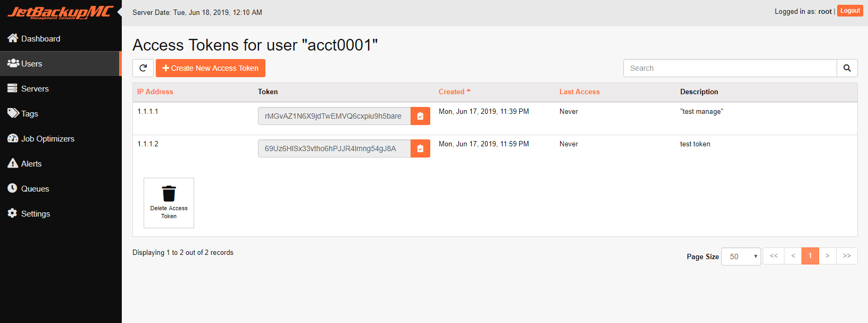
Task: Copy the token for IP 1.1.1.1
Action: pos(420,116)
